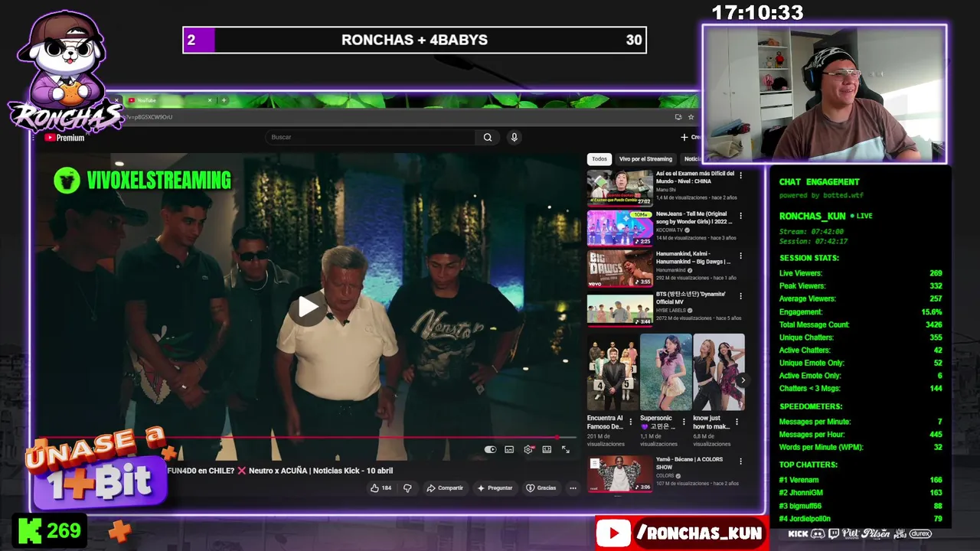This screenshot has width=980, height=551.
Task: Open options menu for Hanumankind Big Dawgs video
Action: coord(740,256)
